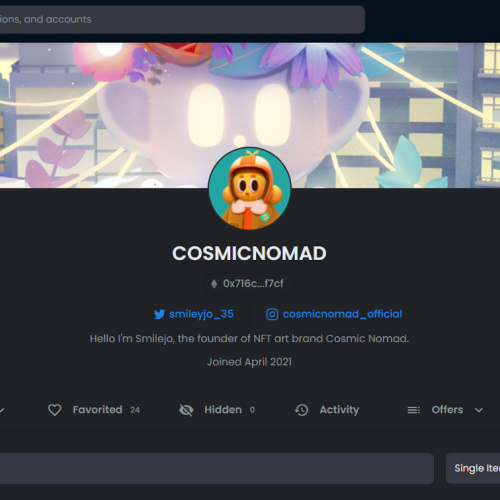Switch to the Favorited tab
500x500 pixels.
pyautogui.click(x=94, y=410)
